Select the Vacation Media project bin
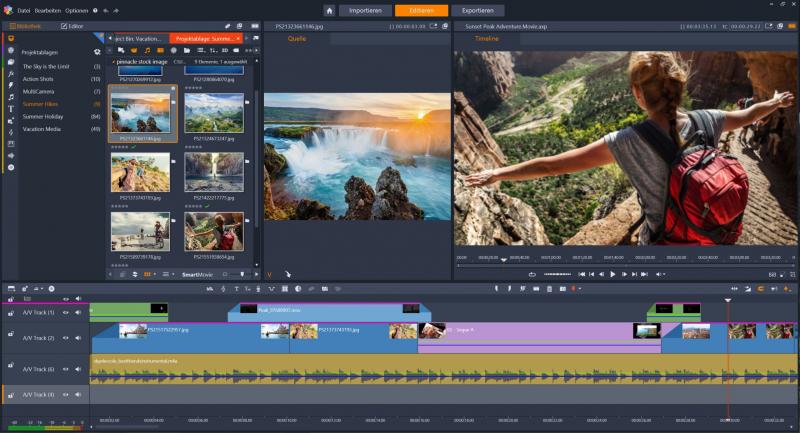 42,129
